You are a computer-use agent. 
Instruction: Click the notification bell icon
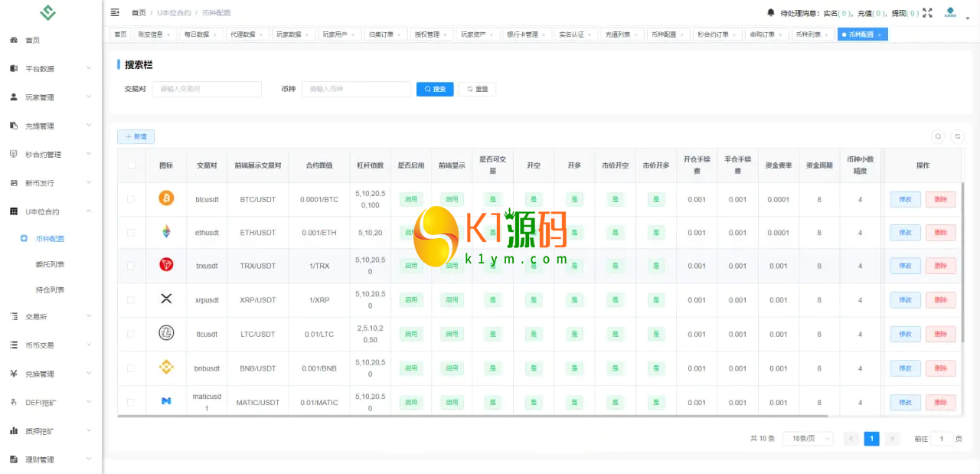tap(770, 12)
